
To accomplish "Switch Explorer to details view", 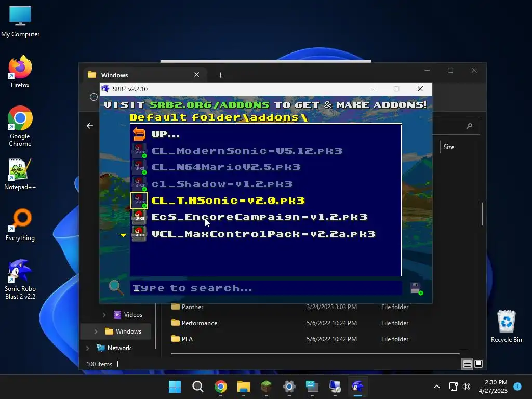I will pos(467,364).
